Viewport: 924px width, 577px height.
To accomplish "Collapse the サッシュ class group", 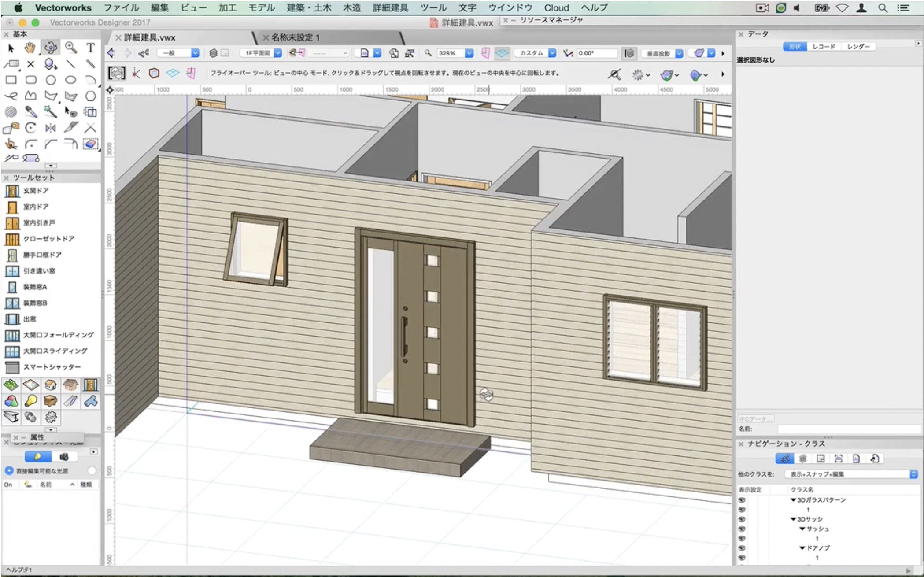I will (x=802, y=529).
